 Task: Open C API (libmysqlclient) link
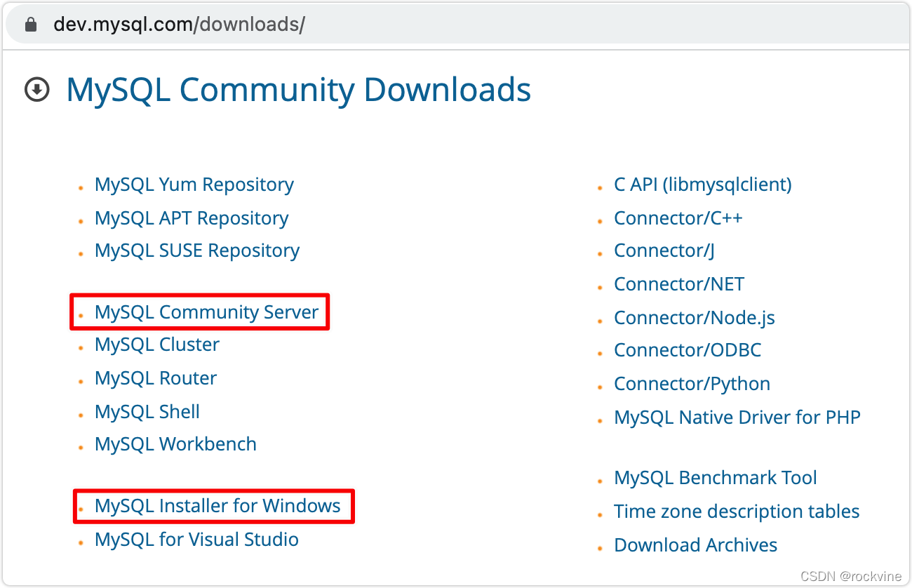(x=703, y=185)
